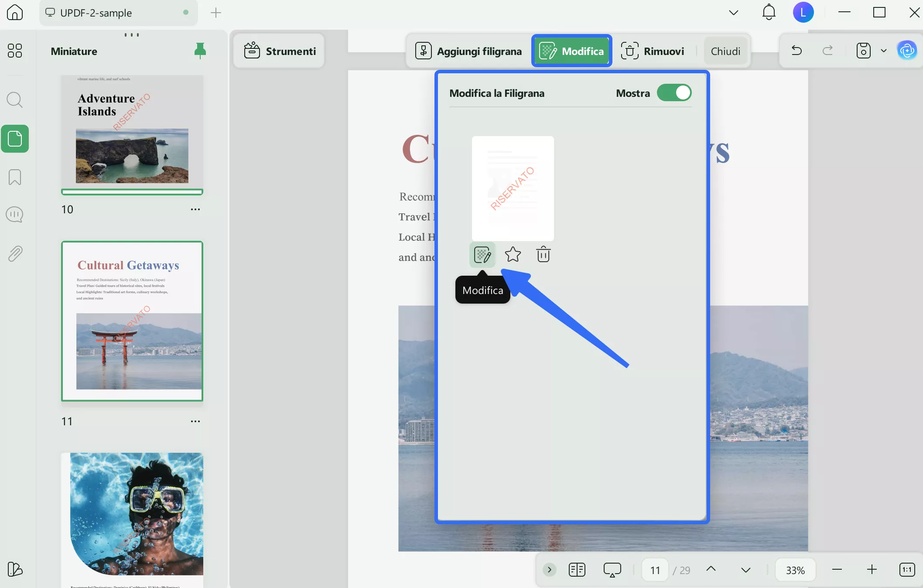Delete the watermark with trash icon
This screenshot has height=588, width=923.
tap(543, 254)
